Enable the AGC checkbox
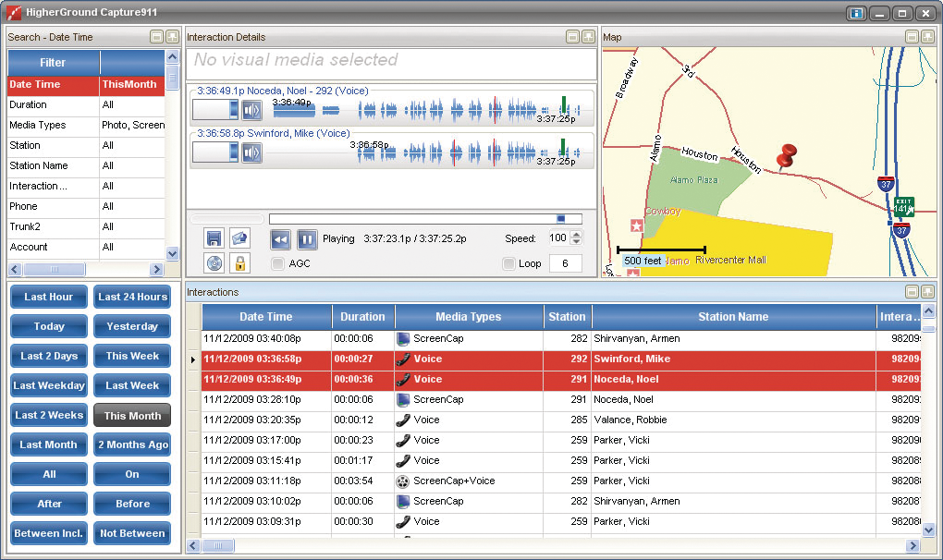The width and height of the screenshot is (943, 560). point(278,263)
